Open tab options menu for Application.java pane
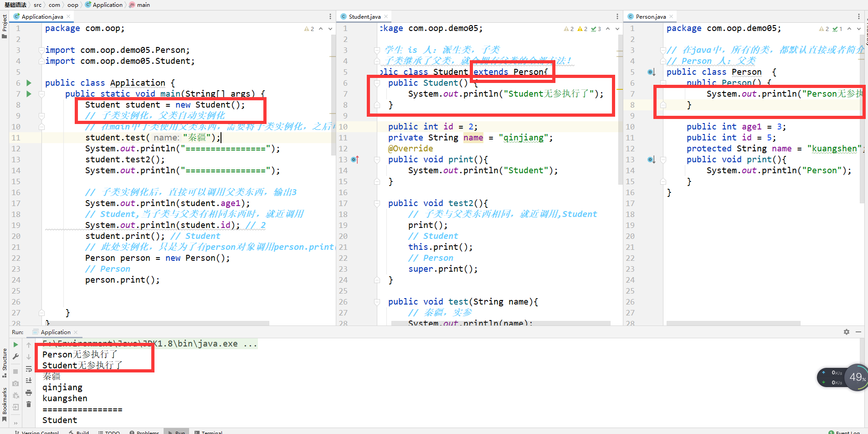Viewport: 868px width, 434px height. tap(330, 16)
